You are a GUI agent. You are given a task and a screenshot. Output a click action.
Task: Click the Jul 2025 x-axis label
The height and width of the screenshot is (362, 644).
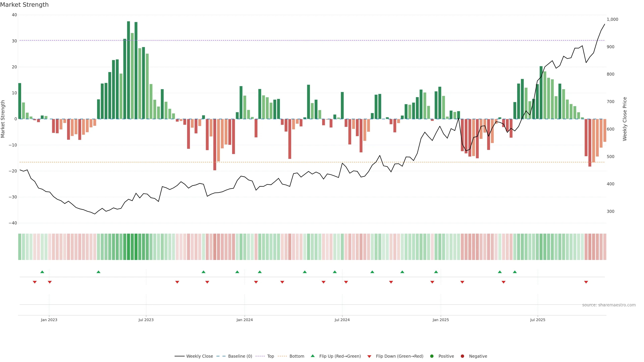[x=538, y=320]
